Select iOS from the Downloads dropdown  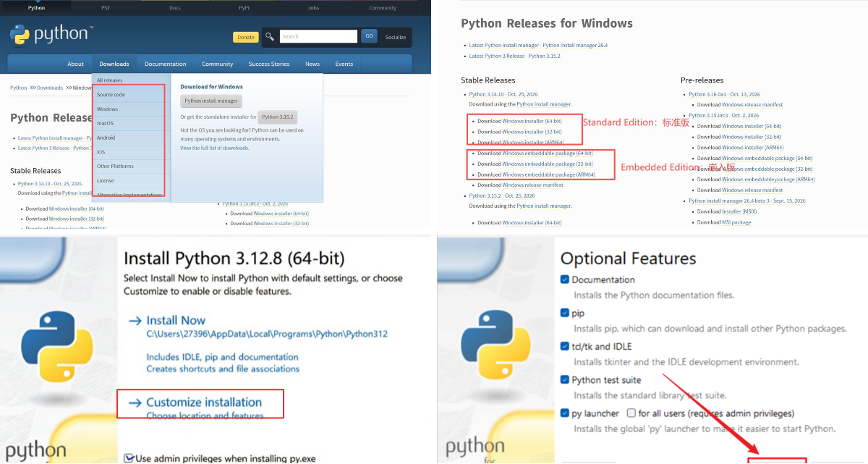tap(101, 152)
